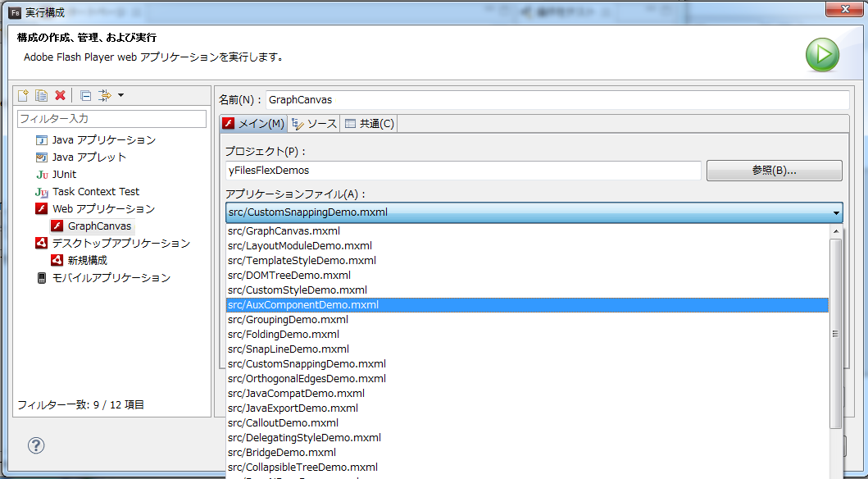Choose src/BridgeDemo.mxml from the list
This screenshot has width=868, height=479.
point(527,453)
